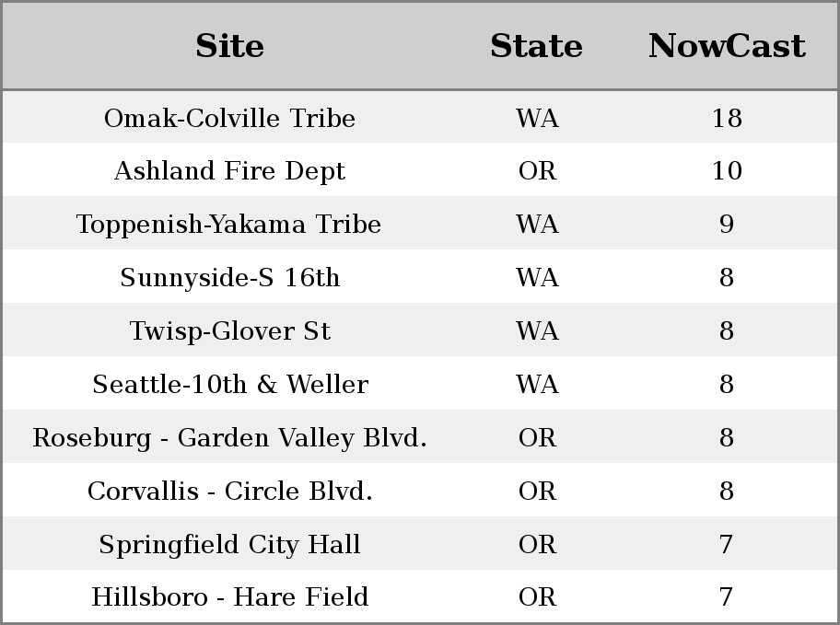840x625 pixels.
Task: Click the NowCast column header
Action: [727, 46]
